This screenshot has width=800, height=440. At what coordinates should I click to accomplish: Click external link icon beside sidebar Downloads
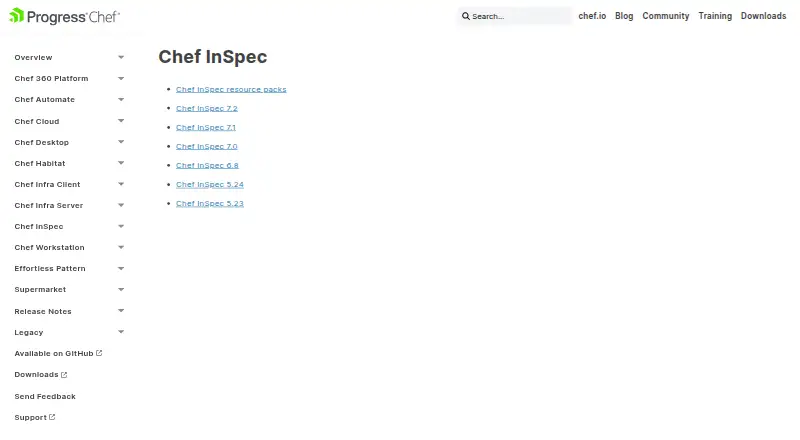[64, 375]
